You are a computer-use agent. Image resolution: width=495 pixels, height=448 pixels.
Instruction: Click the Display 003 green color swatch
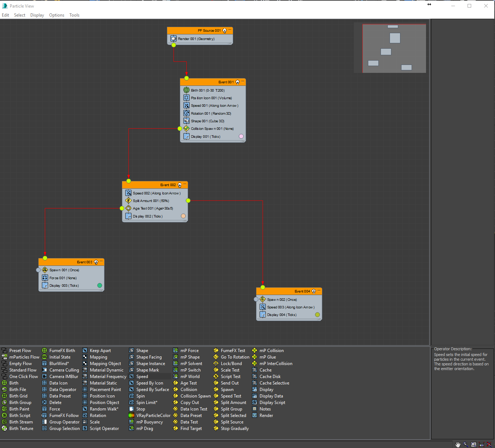100,285
